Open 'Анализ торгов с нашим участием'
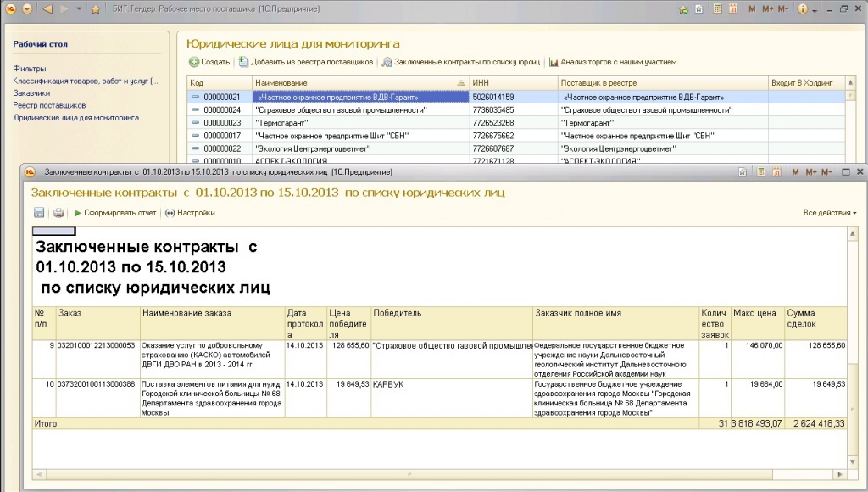 coord(613,62)
